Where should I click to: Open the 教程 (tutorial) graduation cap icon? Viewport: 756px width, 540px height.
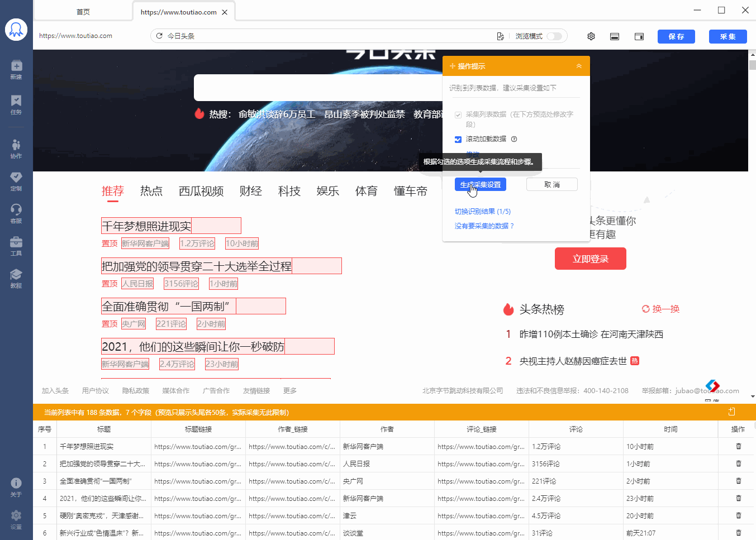[16, 278]
